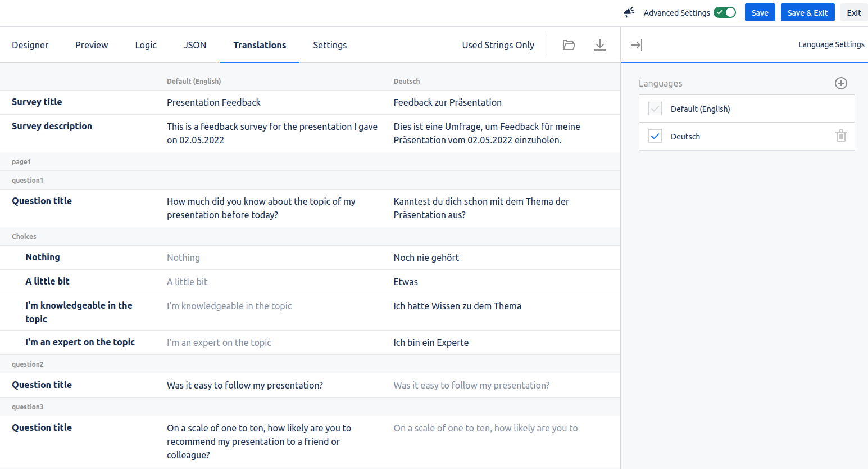Collapse the Language Settings side panel

click(636, 45)
